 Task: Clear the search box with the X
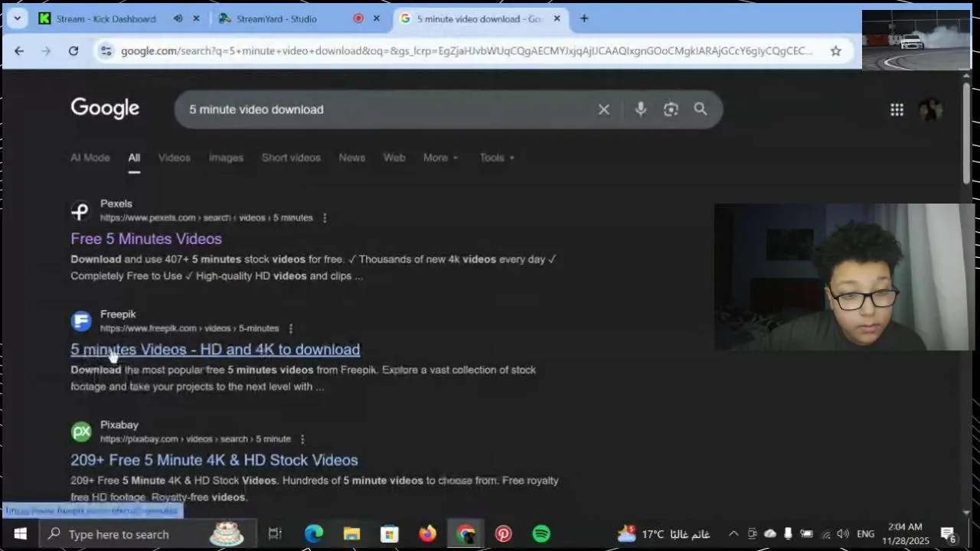click(x=604, y=109)
